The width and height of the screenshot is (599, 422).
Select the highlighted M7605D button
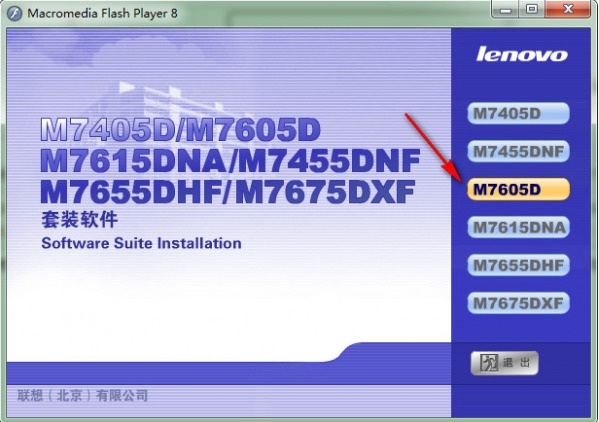click(x=518, y=189)
